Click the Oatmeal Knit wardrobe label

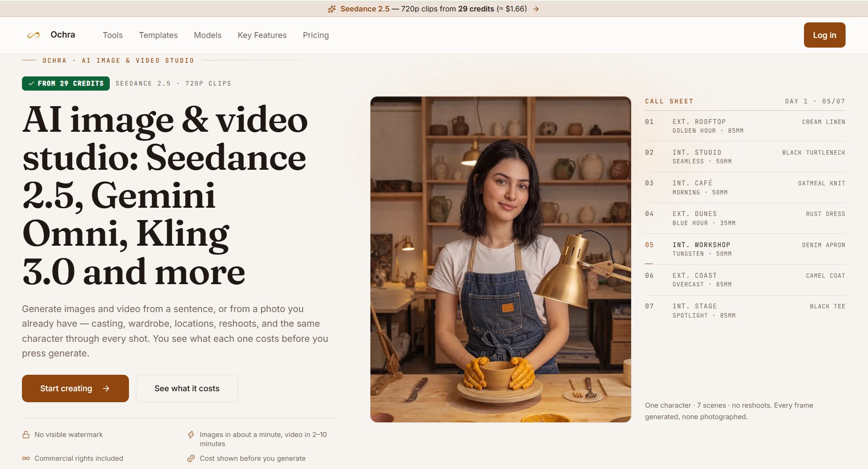click(822, 183)
